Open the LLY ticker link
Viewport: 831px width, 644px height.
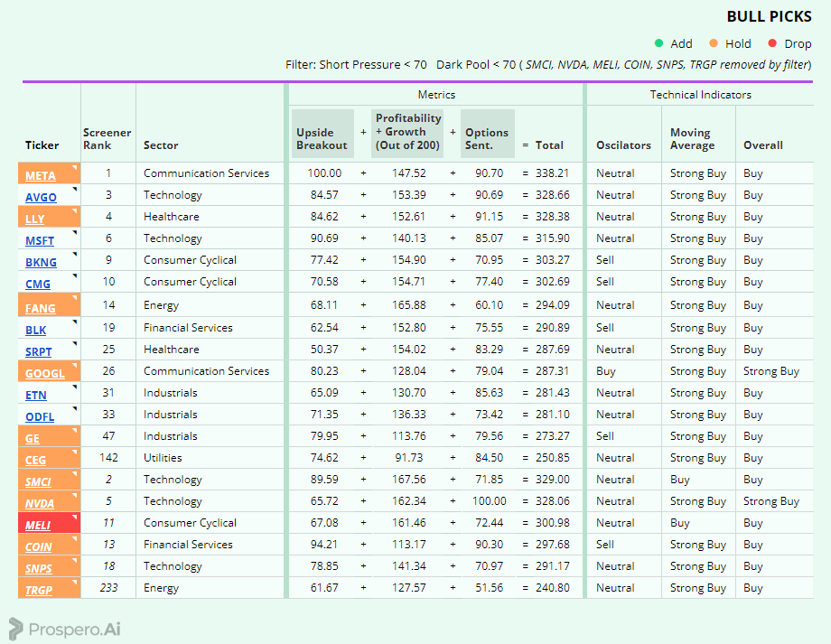[x=35, y=219]
